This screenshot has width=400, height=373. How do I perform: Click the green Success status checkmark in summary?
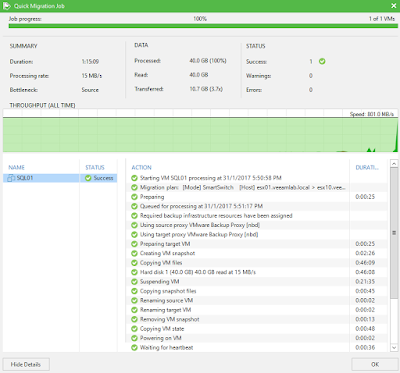[322, 61]
